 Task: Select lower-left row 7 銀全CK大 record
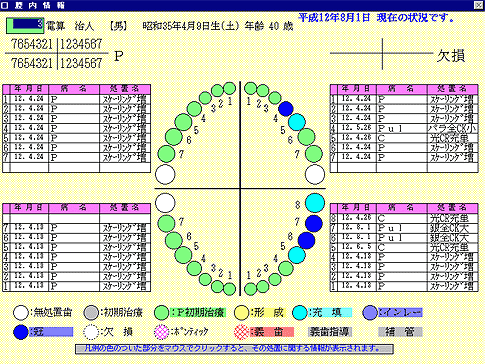pyautogui.click(x=404, y=228)
